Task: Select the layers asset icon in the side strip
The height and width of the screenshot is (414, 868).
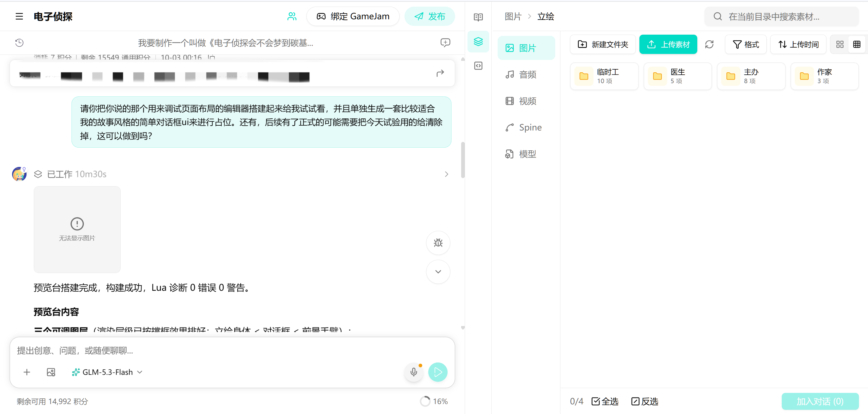Action: [x=478, y=41]
